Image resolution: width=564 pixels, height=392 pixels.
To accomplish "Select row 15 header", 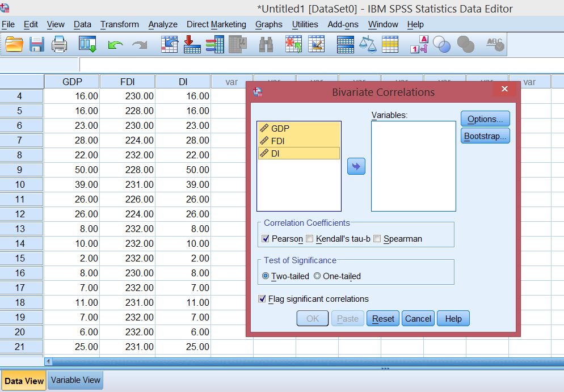I will 21,258.
